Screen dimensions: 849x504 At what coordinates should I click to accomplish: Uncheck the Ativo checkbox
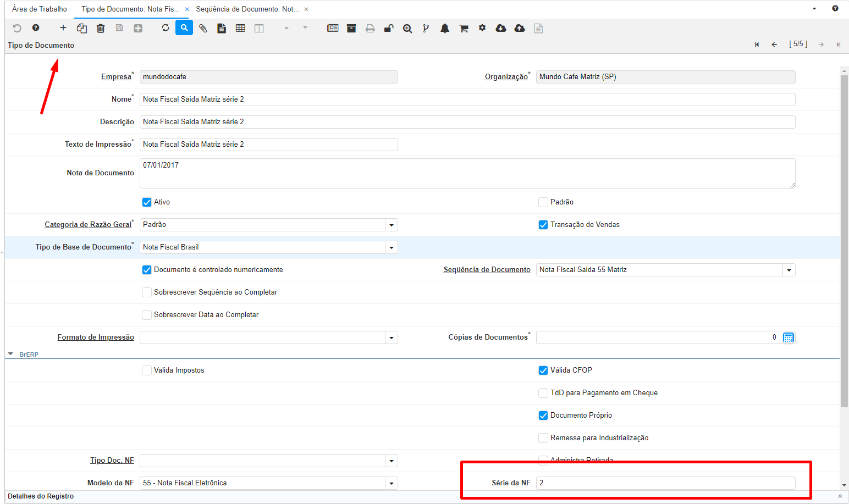(x=147, y=202)
